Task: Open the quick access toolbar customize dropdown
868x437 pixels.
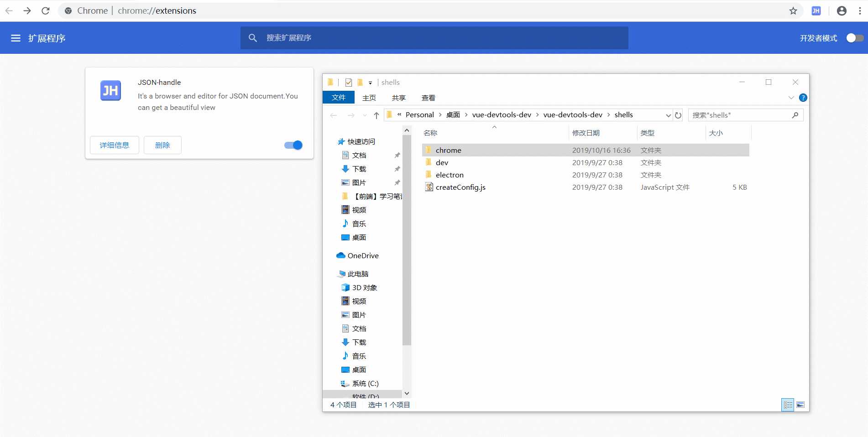Action: pos(370,83)
